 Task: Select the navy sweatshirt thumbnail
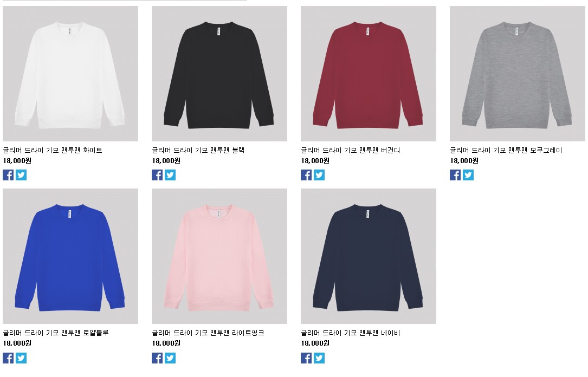pyautogui.click(x=369, y=256)
